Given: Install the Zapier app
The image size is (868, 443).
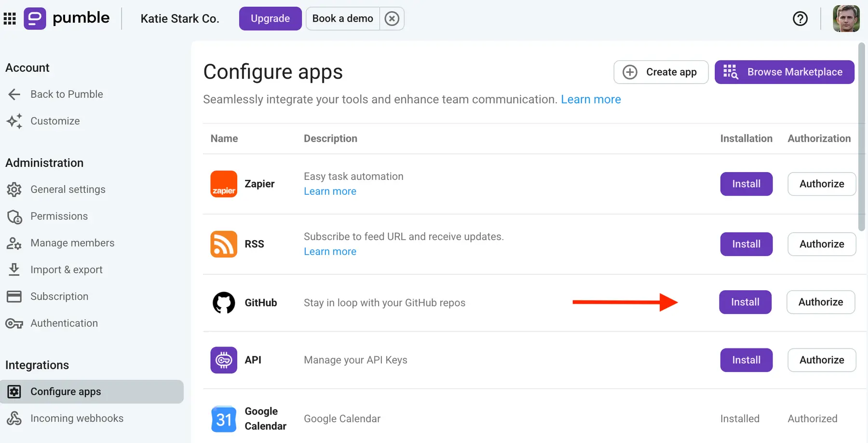Looking at the screenshot, I should pyautogui.click(x=746, y=184).
